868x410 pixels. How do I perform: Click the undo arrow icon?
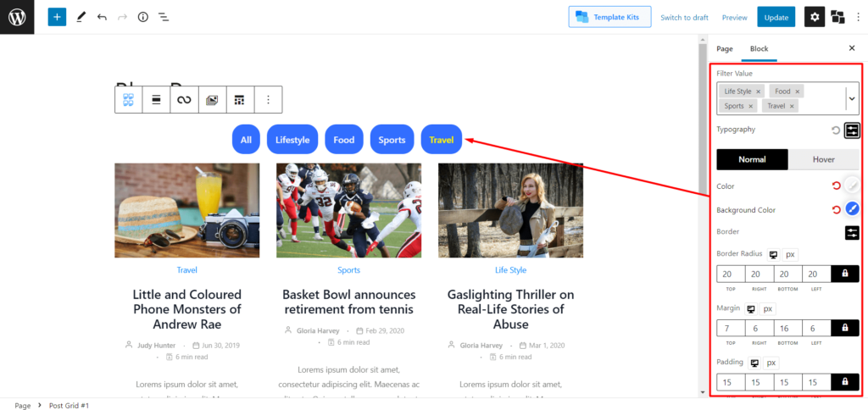[x=102, y=17]
